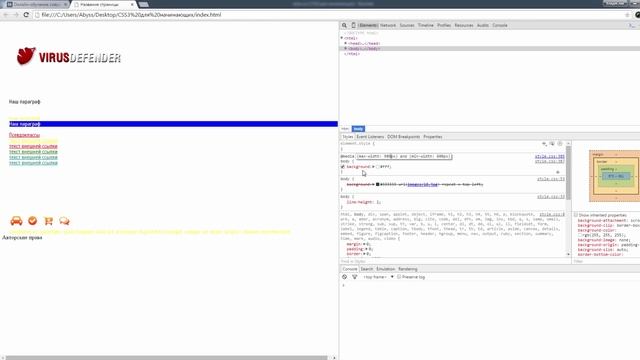640x360 pixels.
Task: Switch to the Sources panel tab
Action: (x=407, y=25)
